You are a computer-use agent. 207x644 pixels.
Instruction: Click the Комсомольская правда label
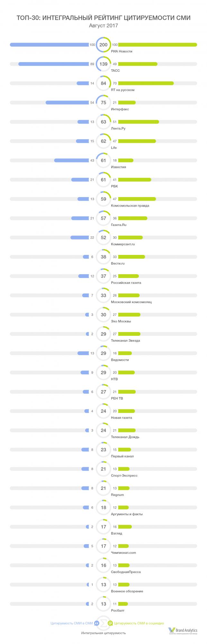coord(130,205)
